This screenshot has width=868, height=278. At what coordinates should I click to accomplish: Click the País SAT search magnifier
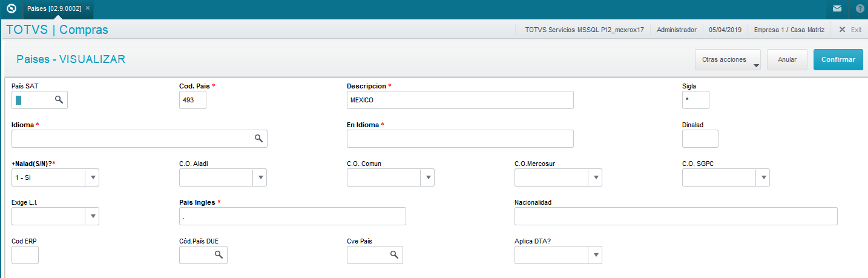click(x=59, y=100)
